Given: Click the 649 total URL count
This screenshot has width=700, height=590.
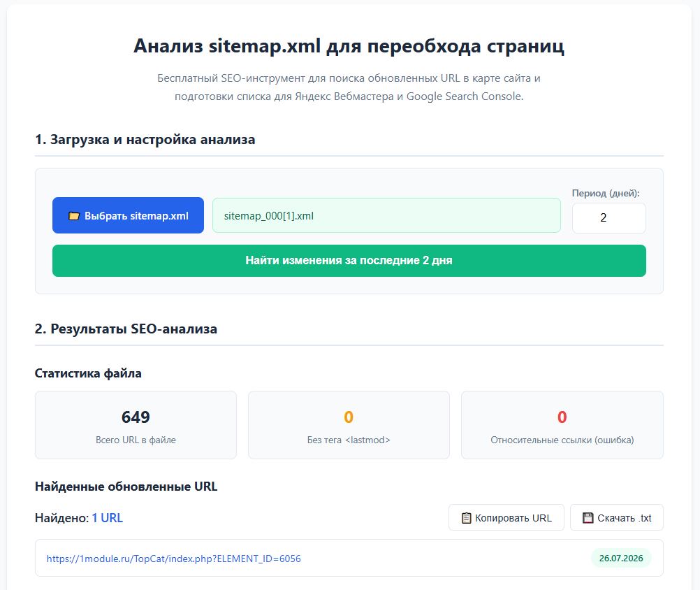Looking at the screenshot, I should [x=136, y=417].
